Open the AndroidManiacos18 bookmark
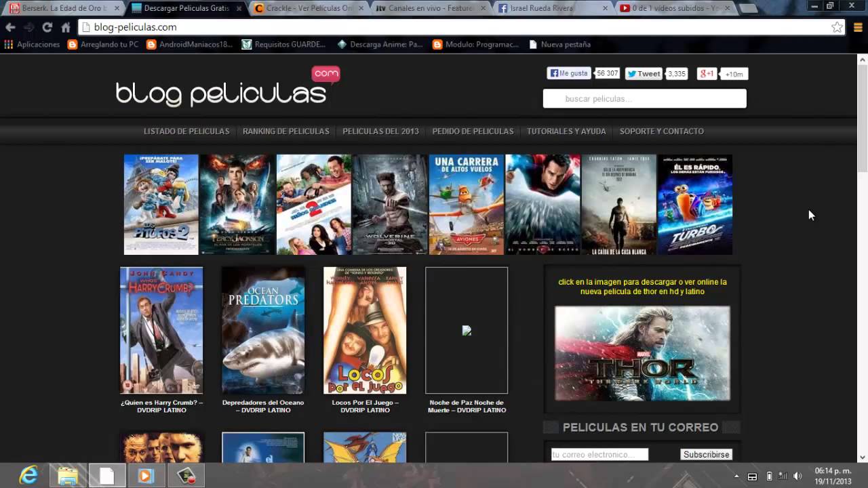The width and height of the screenshot is (868, 488). (190, 44)
